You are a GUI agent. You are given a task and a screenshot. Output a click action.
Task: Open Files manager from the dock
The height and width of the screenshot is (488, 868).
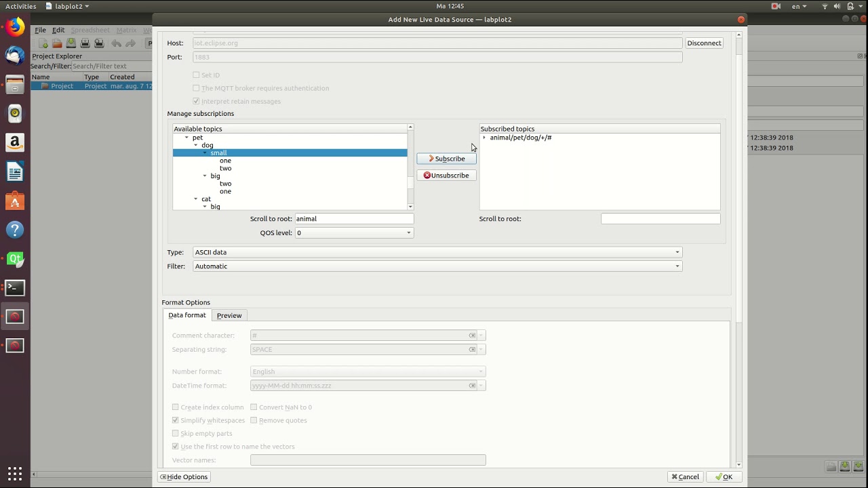point(15,85)
